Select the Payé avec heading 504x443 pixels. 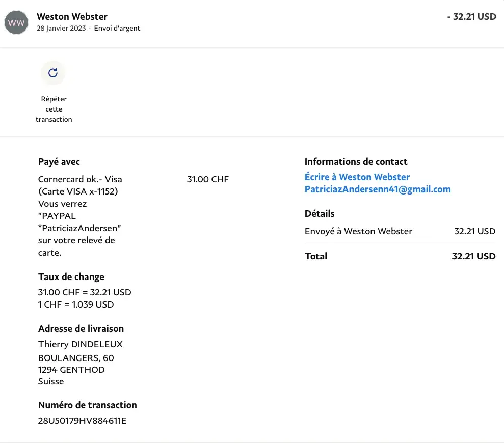(x=59, y=162)
